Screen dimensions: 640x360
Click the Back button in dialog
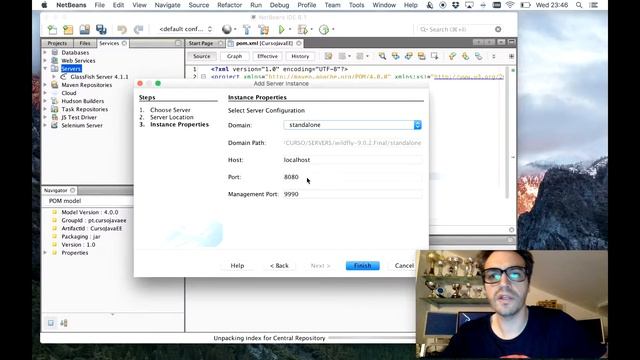pyautogui.click(x=279, y=266)
